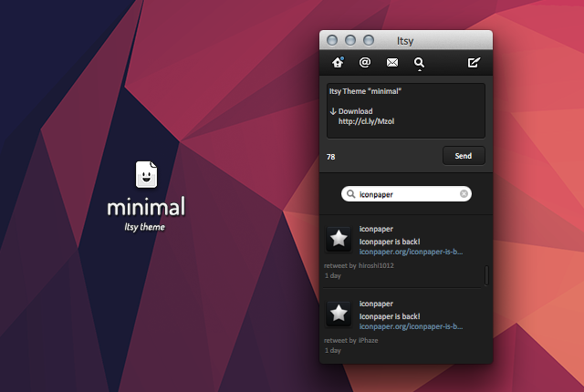Click iconpaper username in iPhaze retweet
Screen dimensions: 584x392
[376, 304]
